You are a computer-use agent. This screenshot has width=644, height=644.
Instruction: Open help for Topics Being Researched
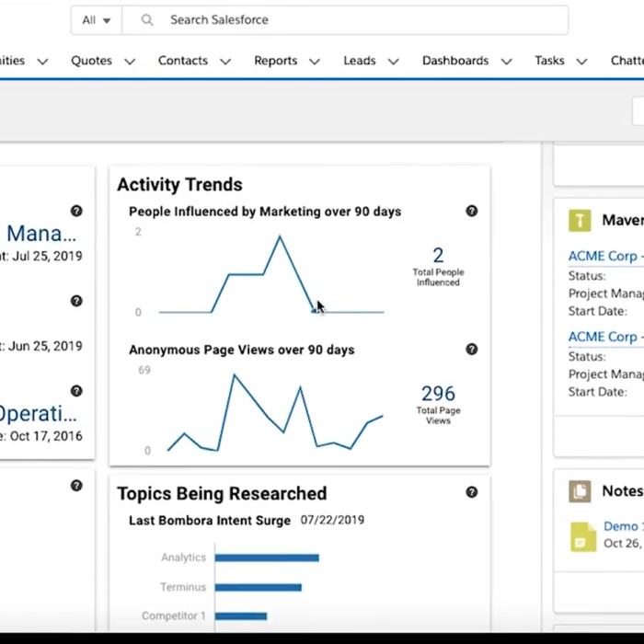(471, 492)
